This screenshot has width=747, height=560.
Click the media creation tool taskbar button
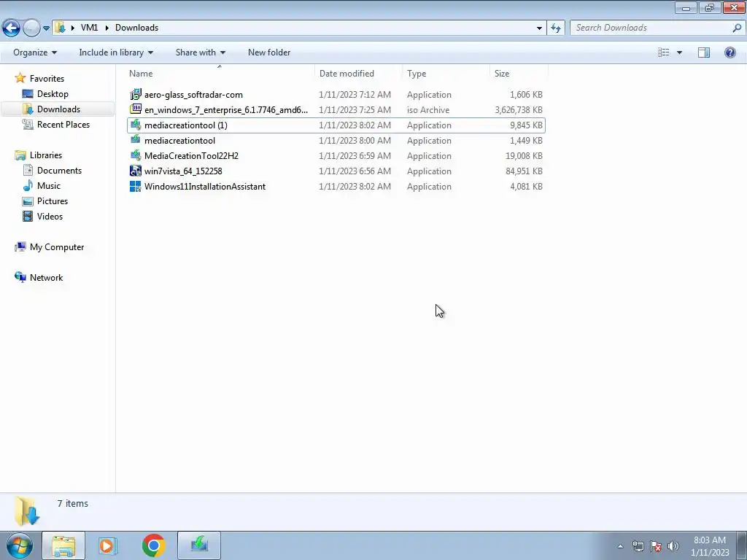click(x=199, y=545)
